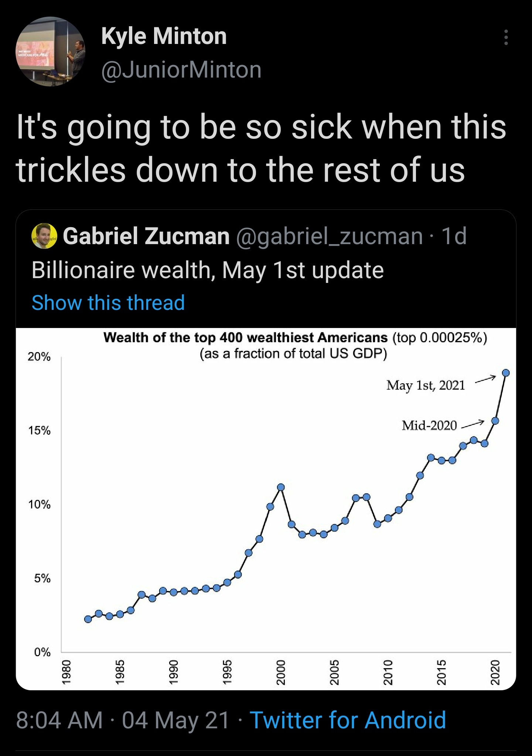532x756 pixels.
Task: Tap the Gabriel Zucman name in the quoted tweet
Action: click(146, 236)
